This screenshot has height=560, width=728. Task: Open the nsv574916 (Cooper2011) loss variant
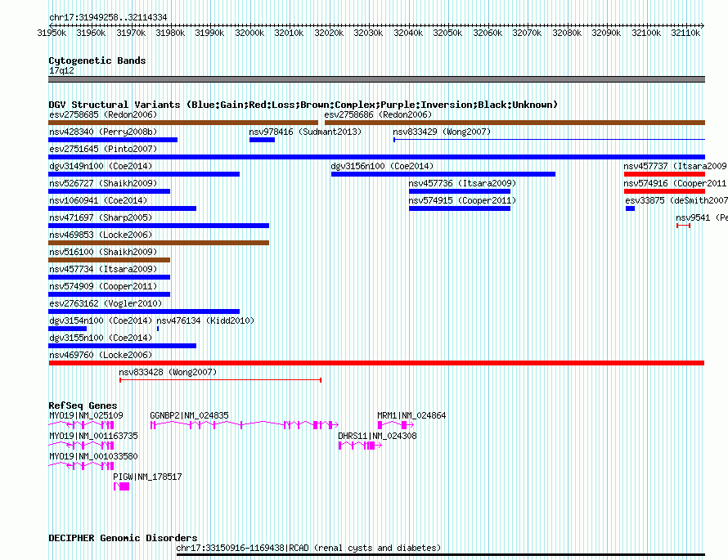[x=664, y=191]
